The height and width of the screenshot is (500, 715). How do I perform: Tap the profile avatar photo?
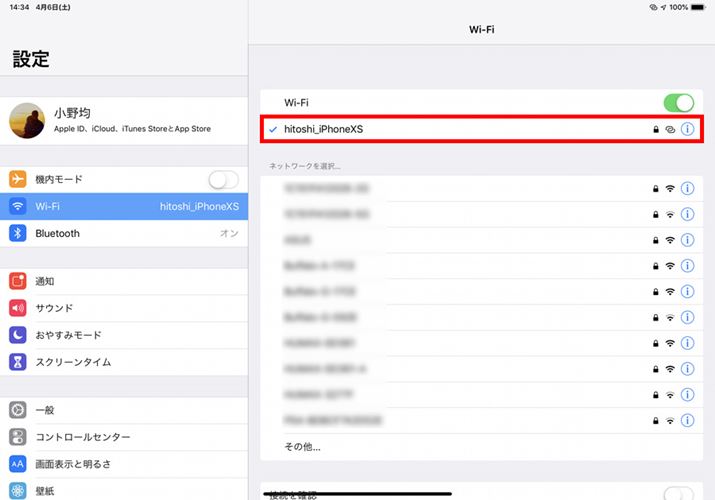(26, 122)
